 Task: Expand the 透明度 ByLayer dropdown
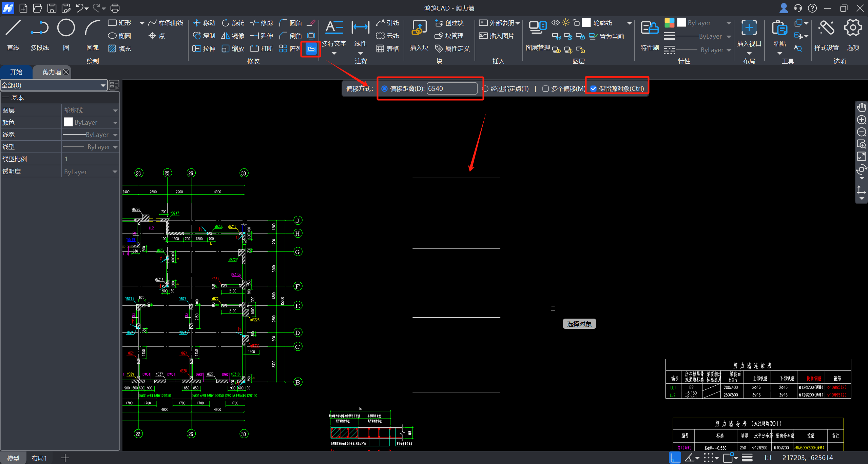pos(115,172)
